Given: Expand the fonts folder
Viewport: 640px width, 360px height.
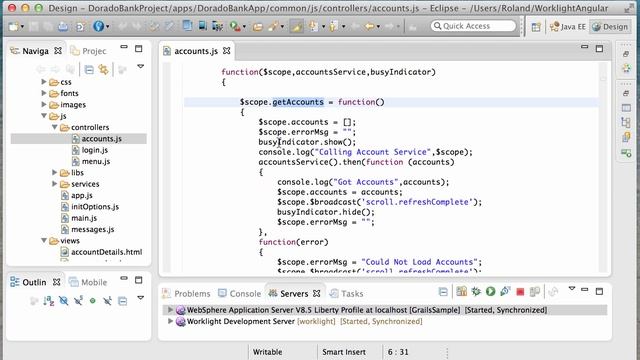Looking at the screenshot, I should 44,93.
